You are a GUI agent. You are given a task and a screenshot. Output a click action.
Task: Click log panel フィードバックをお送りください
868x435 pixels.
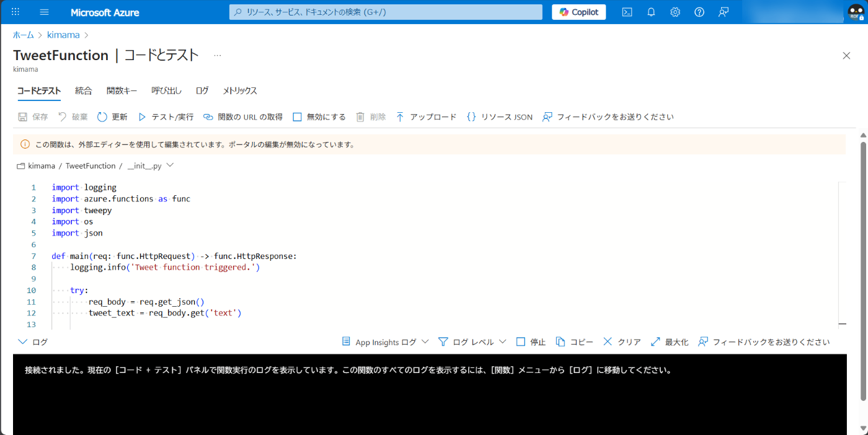point(764,342)
